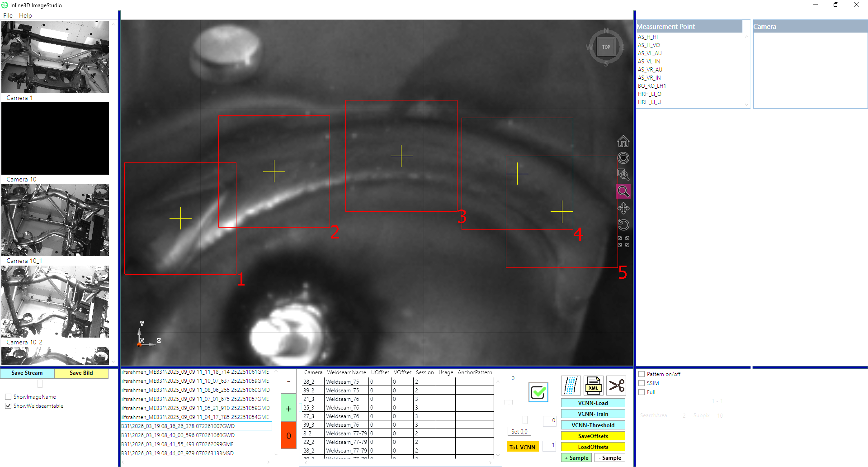Click the VCNN-Load button

coord(593,403)
